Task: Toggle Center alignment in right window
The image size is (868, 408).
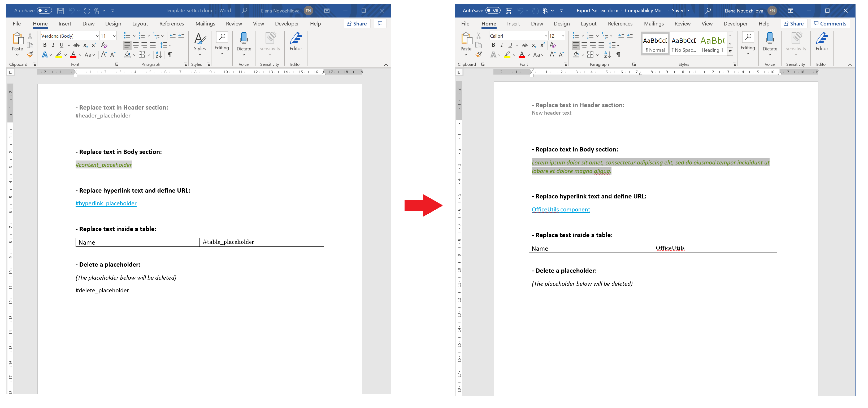Action: [x=584, y=45]
